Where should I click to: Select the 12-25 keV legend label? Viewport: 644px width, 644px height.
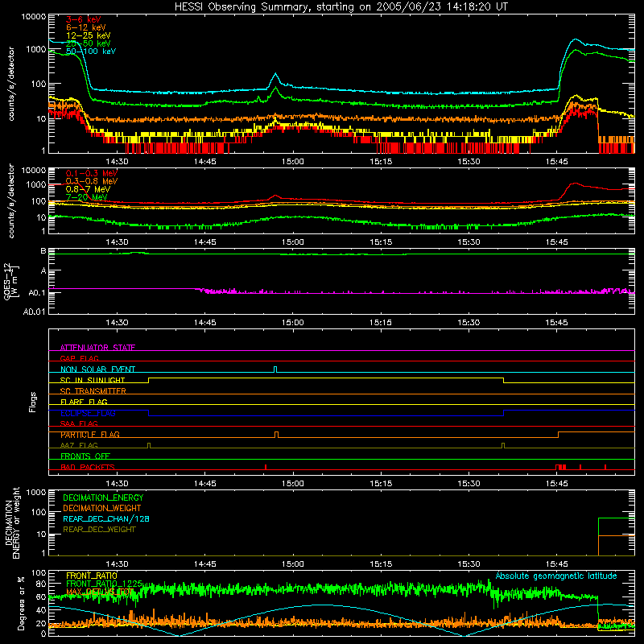(89, 35)
